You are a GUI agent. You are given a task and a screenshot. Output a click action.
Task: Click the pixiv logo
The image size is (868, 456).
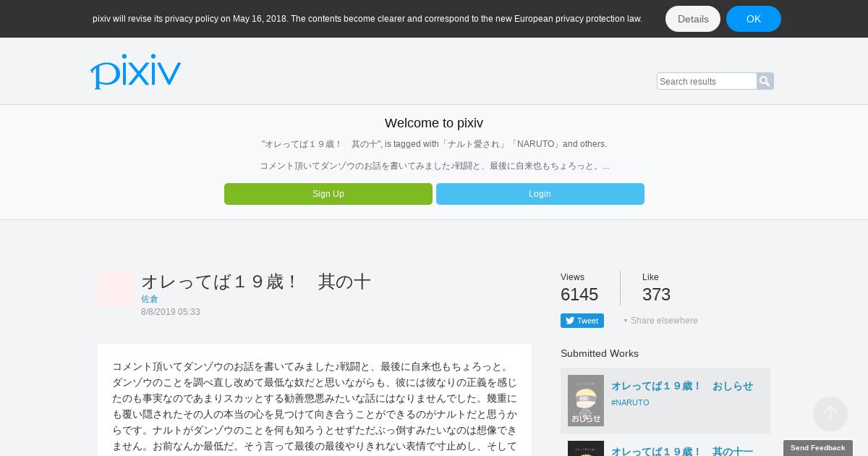(x=135, y=72)
